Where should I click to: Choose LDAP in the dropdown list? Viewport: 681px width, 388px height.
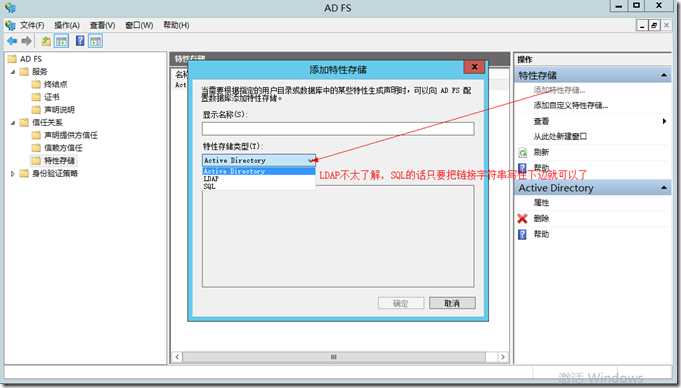point(259,179)
